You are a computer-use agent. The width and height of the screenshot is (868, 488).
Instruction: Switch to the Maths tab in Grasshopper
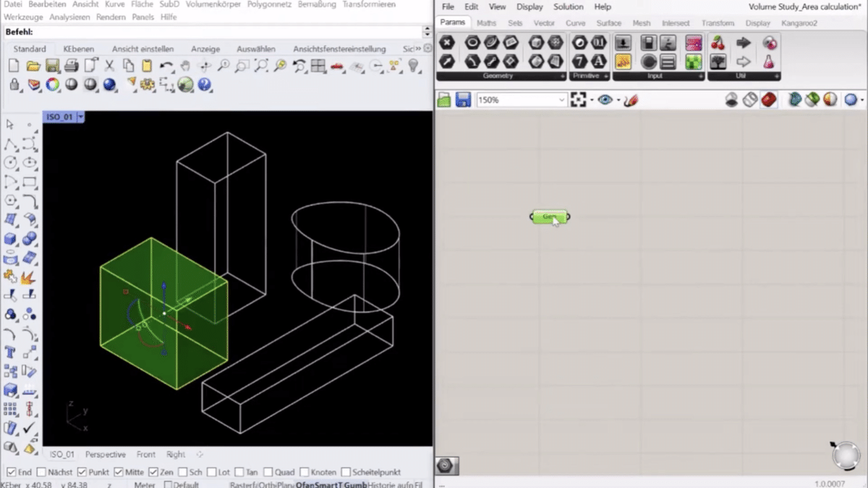pyautogui.click(x=486, y=23)
